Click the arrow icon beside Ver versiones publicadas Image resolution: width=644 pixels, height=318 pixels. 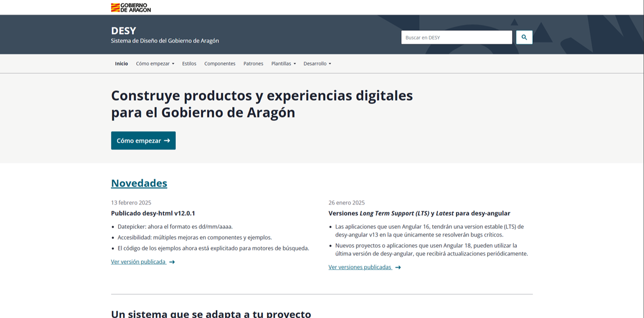[x=398, y=267]
